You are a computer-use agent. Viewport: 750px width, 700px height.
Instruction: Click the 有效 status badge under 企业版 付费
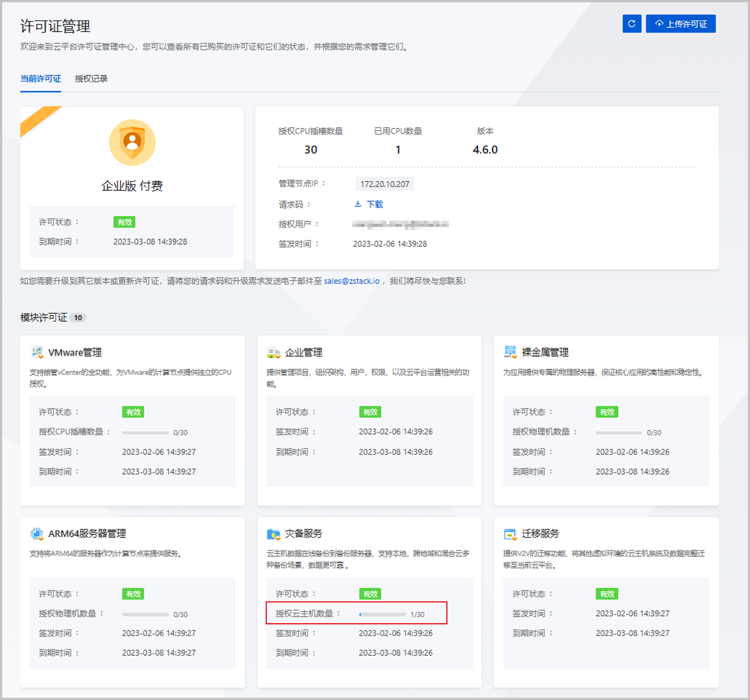[124, 222]
